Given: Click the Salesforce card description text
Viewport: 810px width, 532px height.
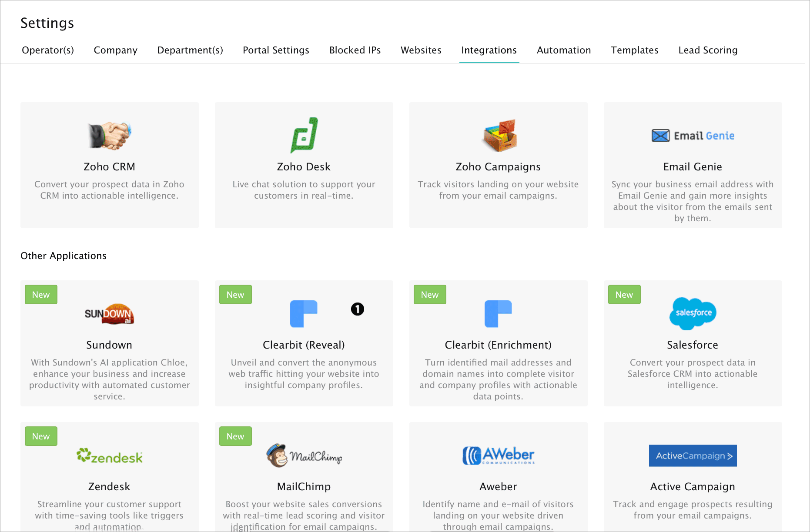Looking at the screenshot, I should (693, 374).
